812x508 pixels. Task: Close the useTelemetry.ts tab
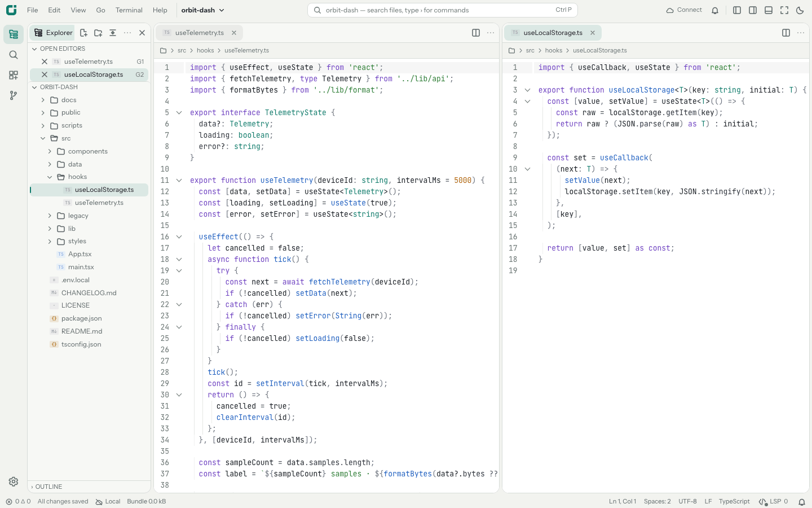click(234, 33)
